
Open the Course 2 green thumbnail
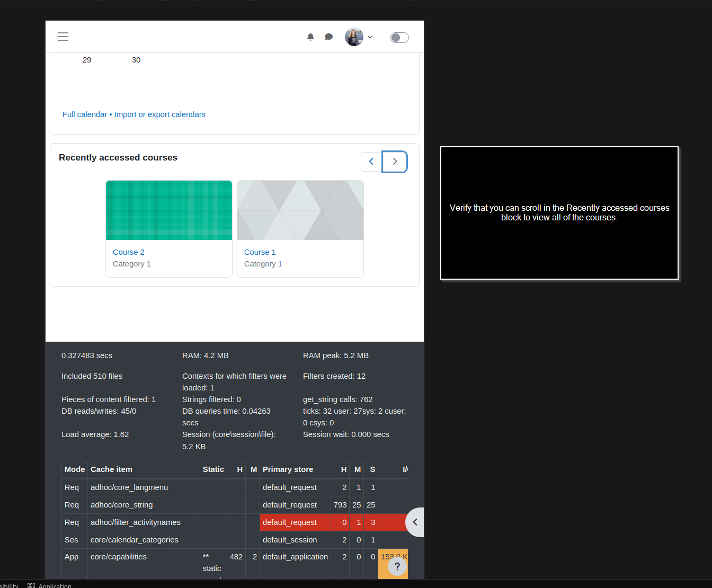pos(169,210)
